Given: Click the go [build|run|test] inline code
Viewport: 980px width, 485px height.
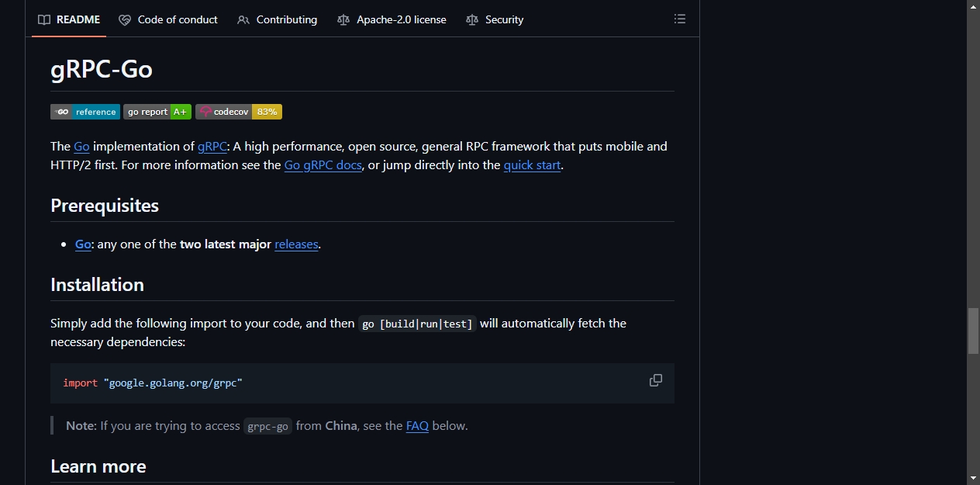Looking at the screenshot, I should (417, 324).
